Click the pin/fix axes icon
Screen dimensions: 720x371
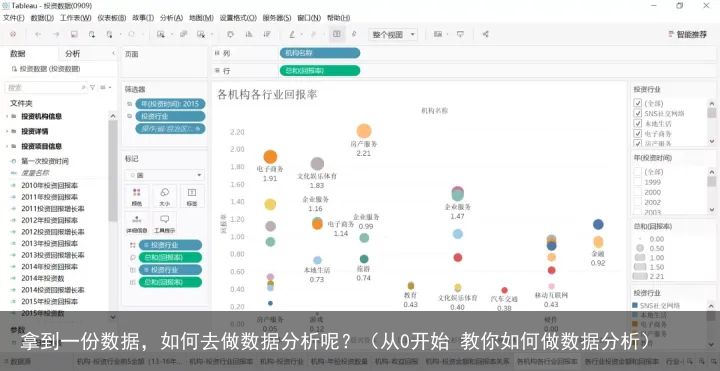click(x=354, y=34)
